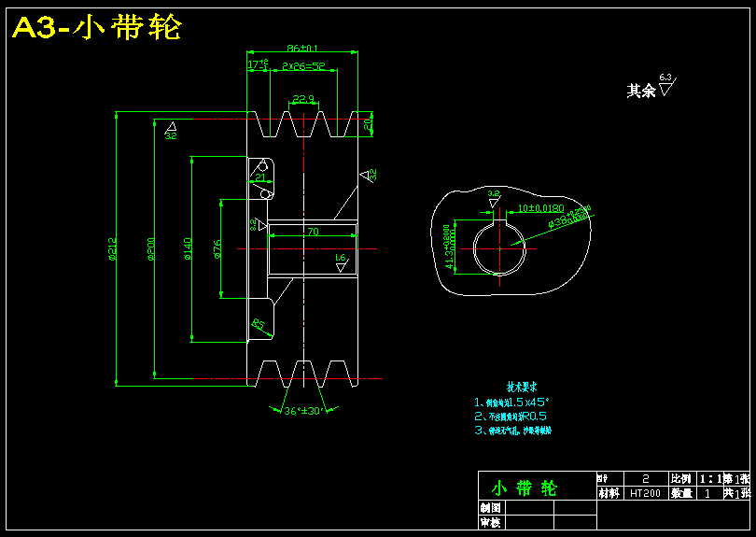
Task: Select the 比例 label cell
Action: (681, 478)
